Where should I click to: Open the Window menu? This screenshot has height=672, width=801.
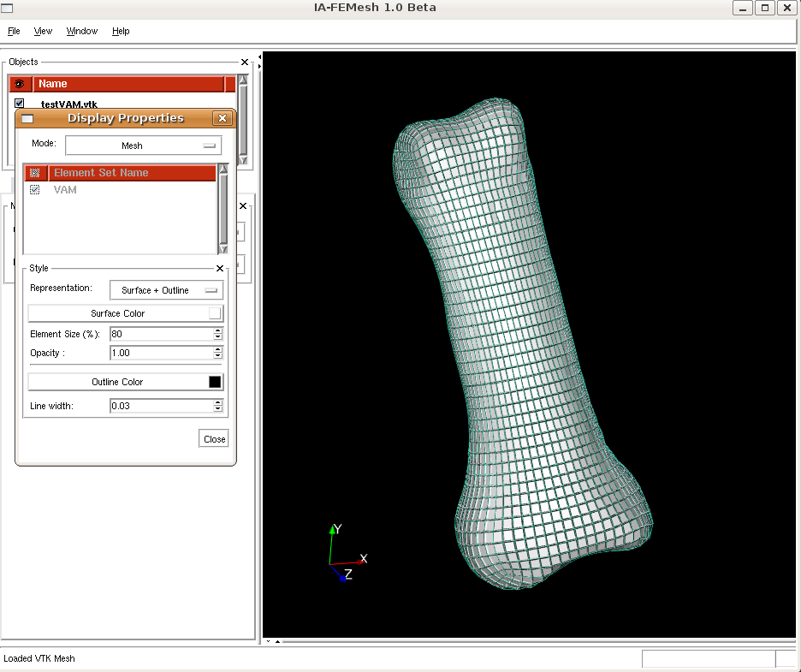(82, 31)
